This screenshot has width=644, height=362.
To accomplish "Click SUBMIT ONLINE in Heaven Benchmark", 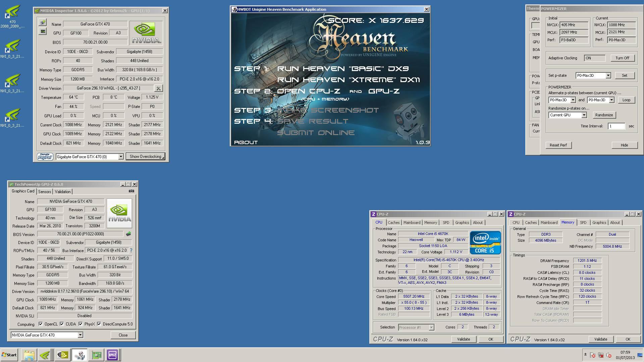I will coord(316,133).
